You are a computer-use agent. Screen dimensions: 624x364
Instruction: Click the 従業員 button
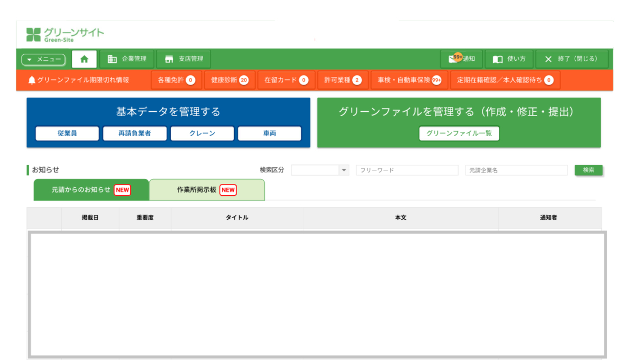67,133
